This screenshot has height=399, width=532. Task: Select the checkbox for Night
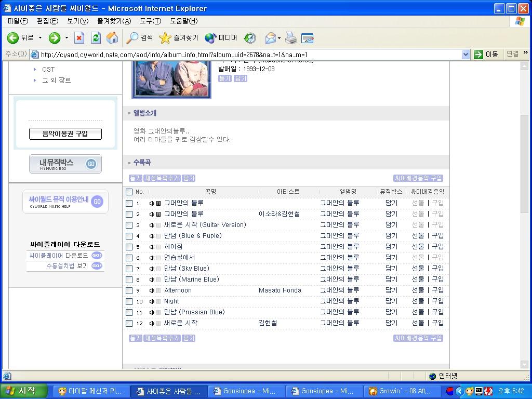point(129,302)
